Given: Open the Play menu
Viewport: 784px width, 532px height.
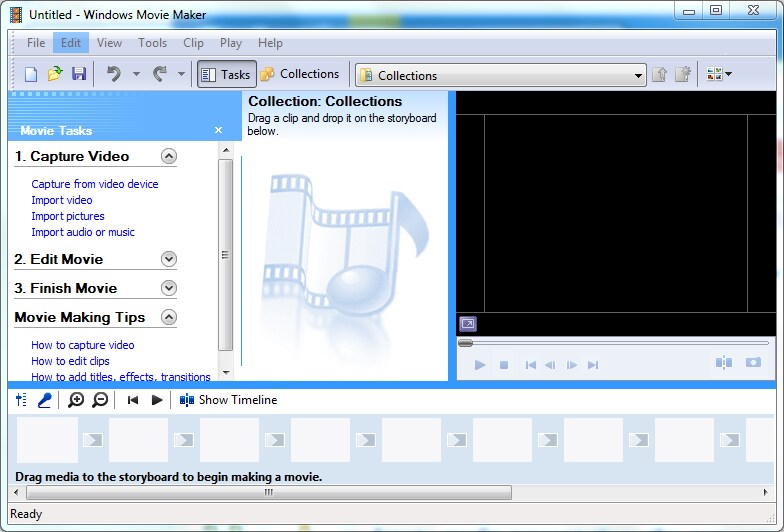Looking at the screenshot, I should tap(230, 43).
